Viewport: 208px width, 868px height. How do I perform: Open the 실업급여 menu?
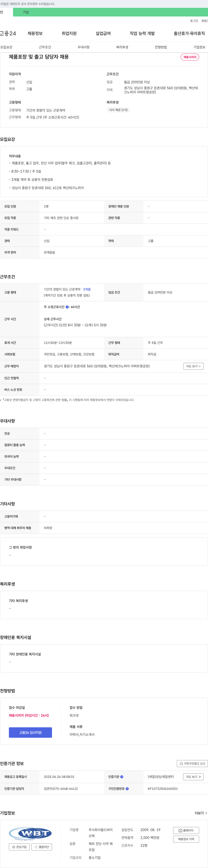[x=103, y=33]
